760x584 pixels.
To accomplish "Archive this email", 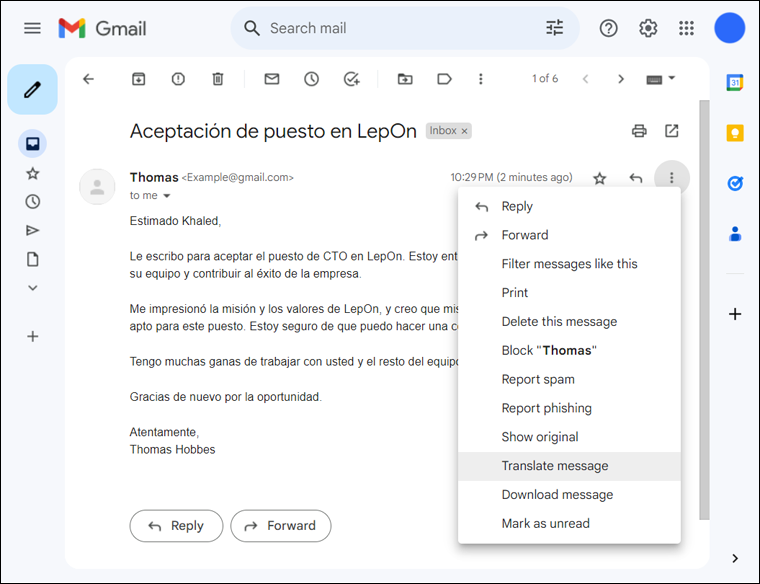I will (139, 79).
